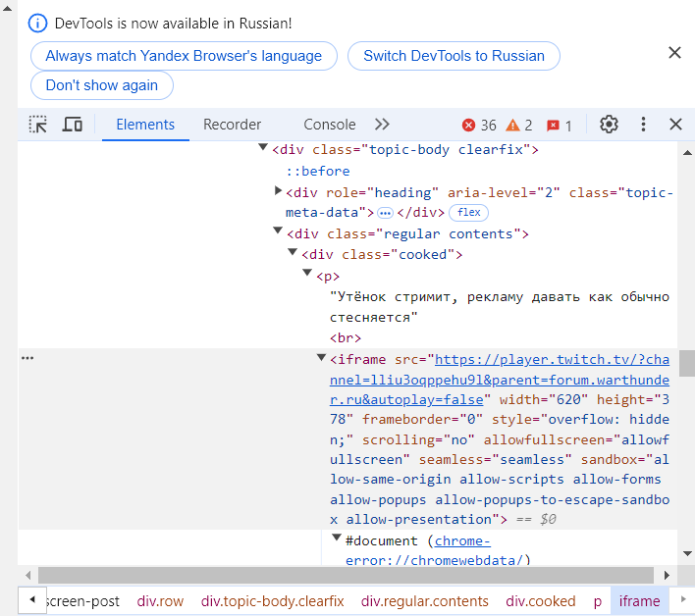Image resolution: width=695 pixels, height=616 pixels.
Task: Select div.regular.contents breadcrumb
Action: coord(425,601)
